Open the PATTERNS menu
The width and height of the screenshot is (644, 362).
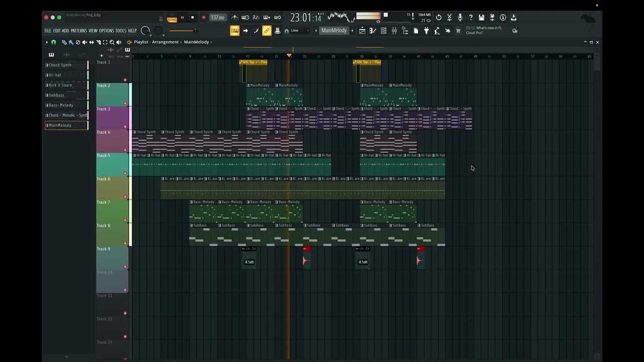pyautogui.click(x=78, y=31)
